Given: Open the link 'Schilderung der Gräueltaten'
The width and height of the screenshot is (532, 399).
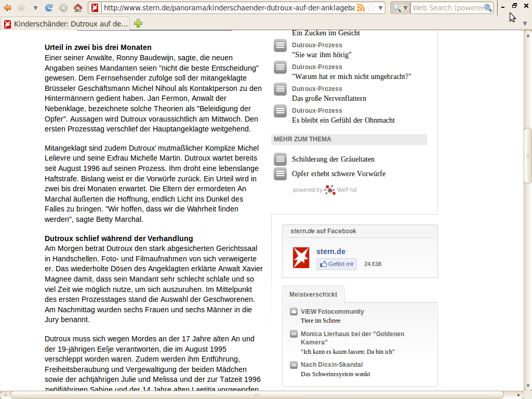Looking at the screenshot, I should coord(333,159).
